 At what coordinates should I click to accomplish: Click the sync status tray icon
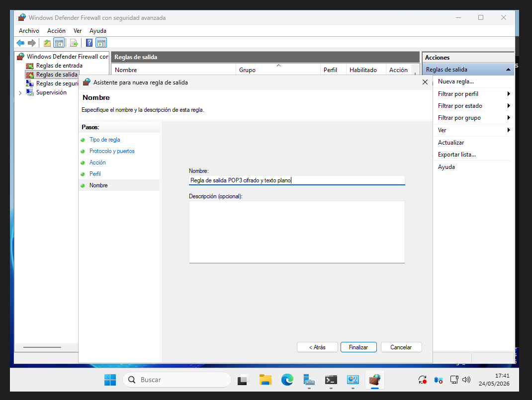point(423,380)
